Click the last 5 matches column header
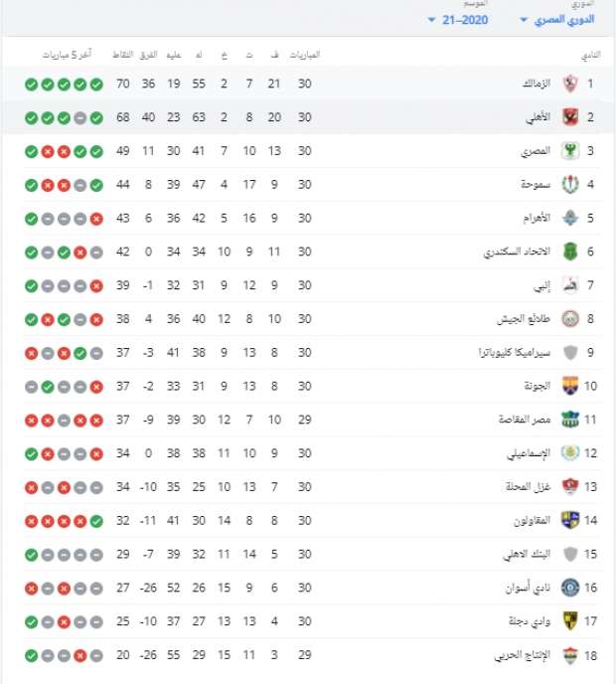 [67, 55]
